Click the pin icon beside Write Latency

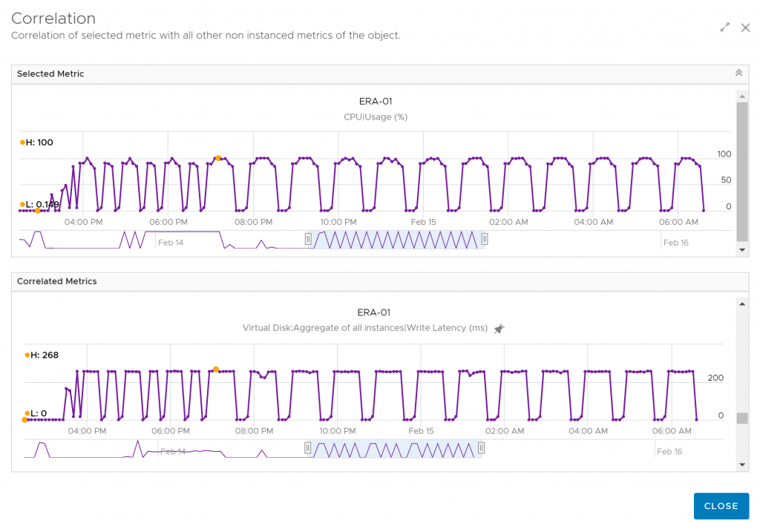pos(499,329)
